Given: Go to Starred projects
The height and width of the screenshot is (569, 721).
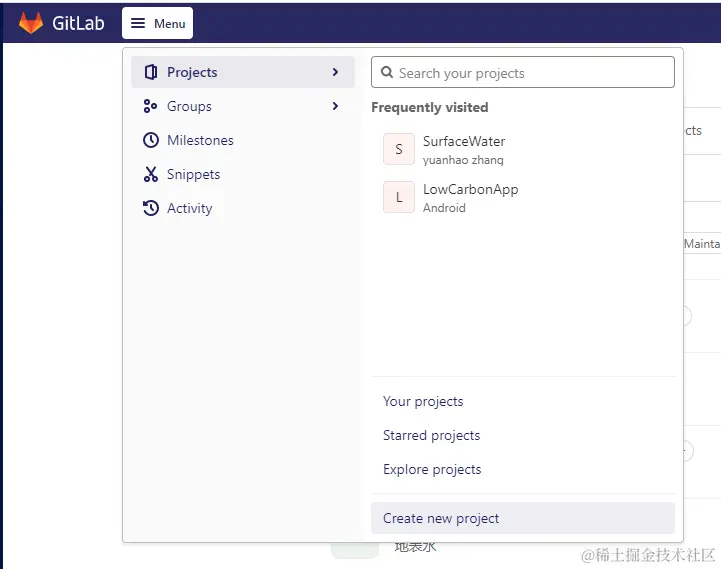Looking at the screenshot, I should point(431,435).
